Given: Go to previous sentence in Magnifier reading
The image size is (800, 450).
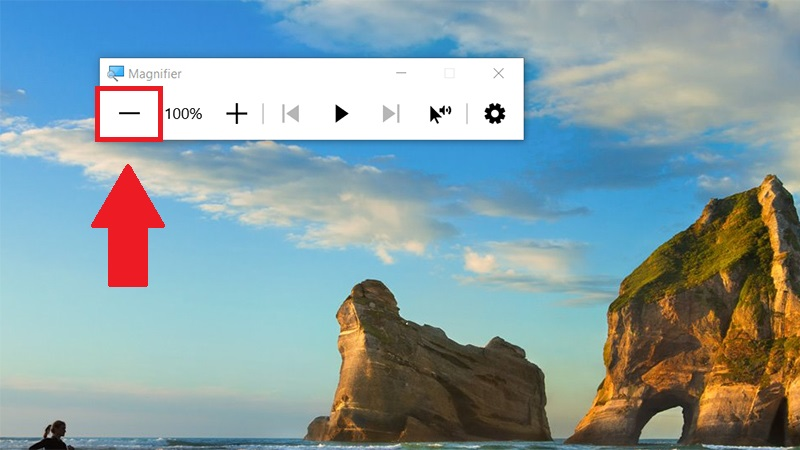Looking at the screenshot, I should coord(290,113).
